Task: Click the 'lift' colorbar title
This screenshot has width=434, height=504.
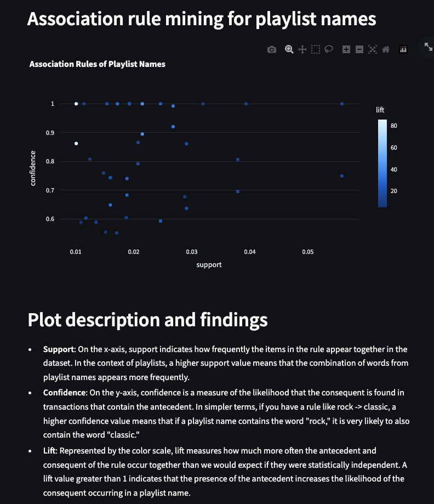Action: click(x=380, y=110)
